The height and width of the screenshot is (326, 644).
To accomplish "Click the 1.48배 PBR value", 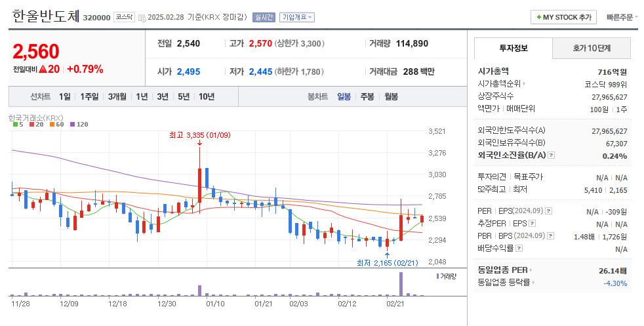I will click(x=584, y=237).
